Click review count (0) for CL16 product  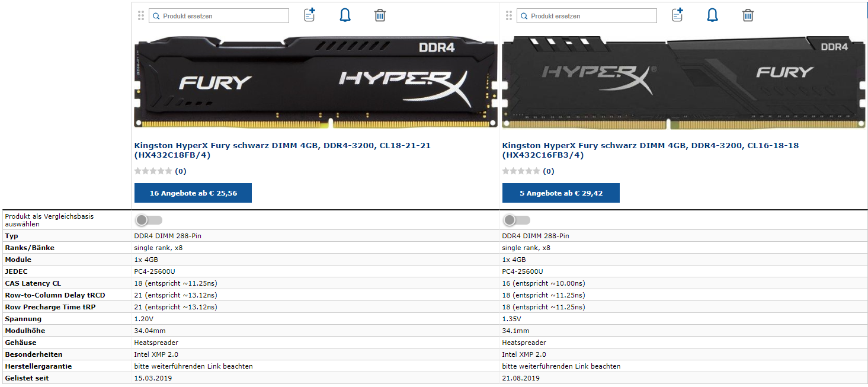(549, 171)
